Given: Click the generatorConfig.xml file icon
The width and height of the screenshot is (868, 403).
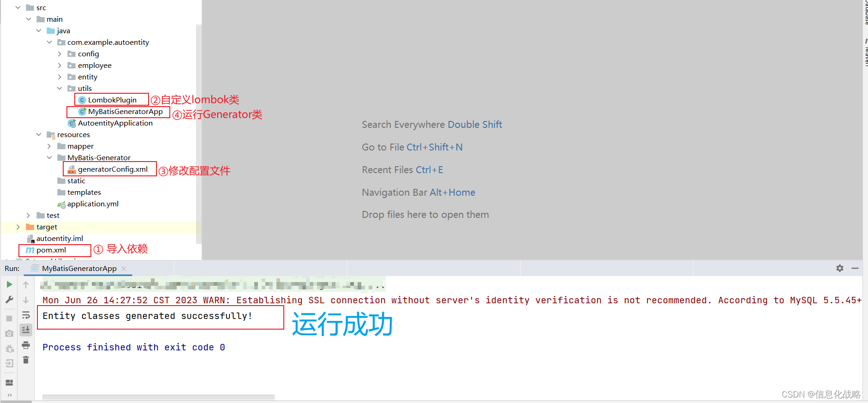Looking at the screenshot, I should pos(72,169).
